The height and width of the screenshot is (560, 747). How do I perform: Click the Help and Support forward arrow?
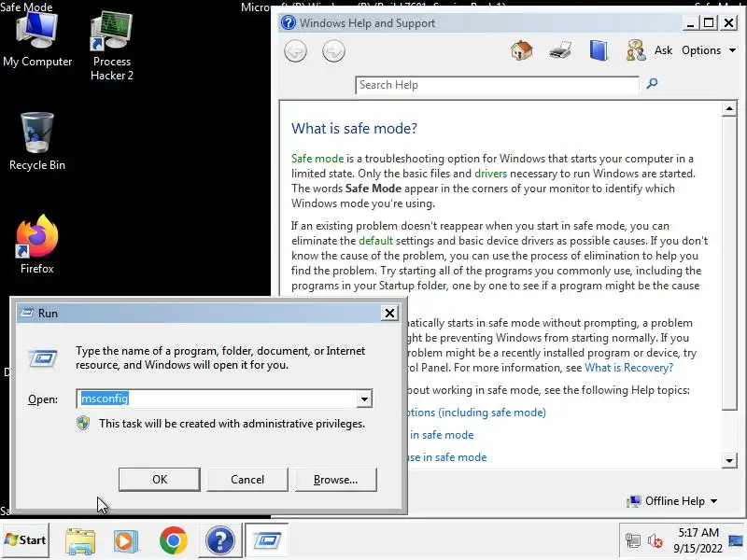click(x=333, y=51)
